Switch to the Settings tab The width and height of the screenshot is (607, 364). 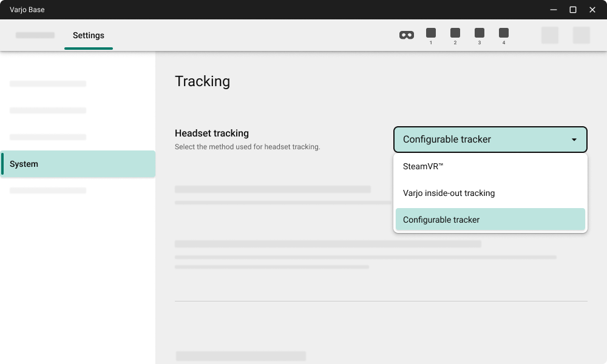tap(89, 35)
